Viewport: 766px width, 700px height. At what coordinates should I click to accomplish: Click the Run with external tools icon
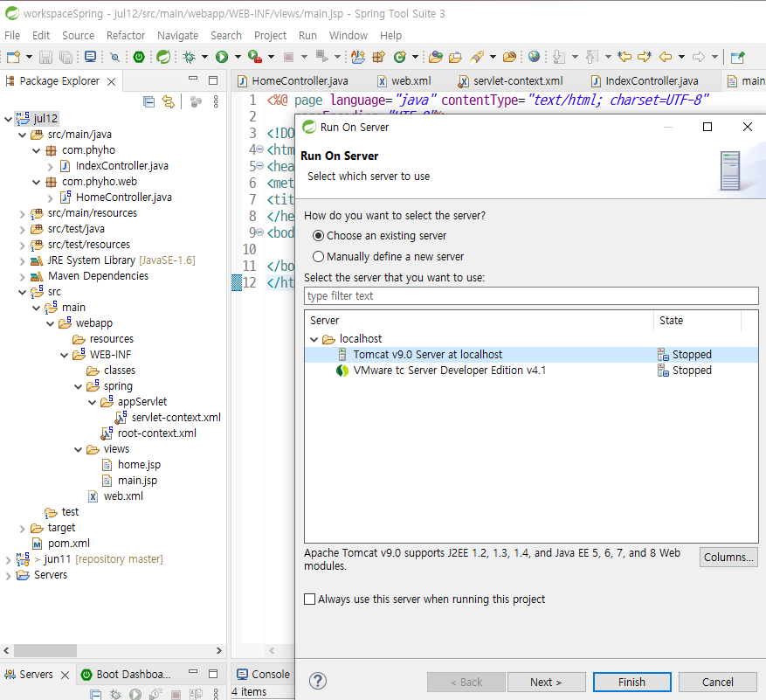[x=255, y=57]
